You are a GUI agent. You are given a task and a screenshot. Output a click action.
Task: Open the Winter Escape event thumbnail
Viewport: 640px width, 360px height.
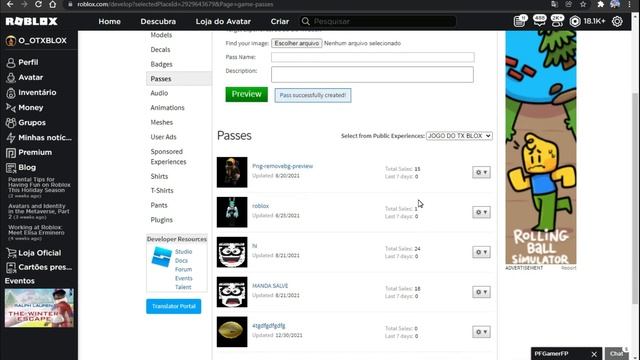(x=39, y=308)
